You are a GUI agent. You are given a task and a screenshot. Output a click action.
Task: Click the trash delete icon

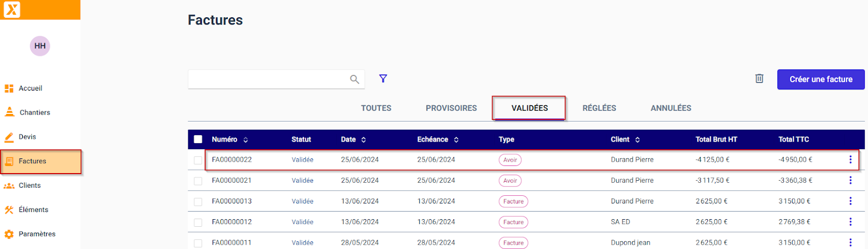point(759,79)
